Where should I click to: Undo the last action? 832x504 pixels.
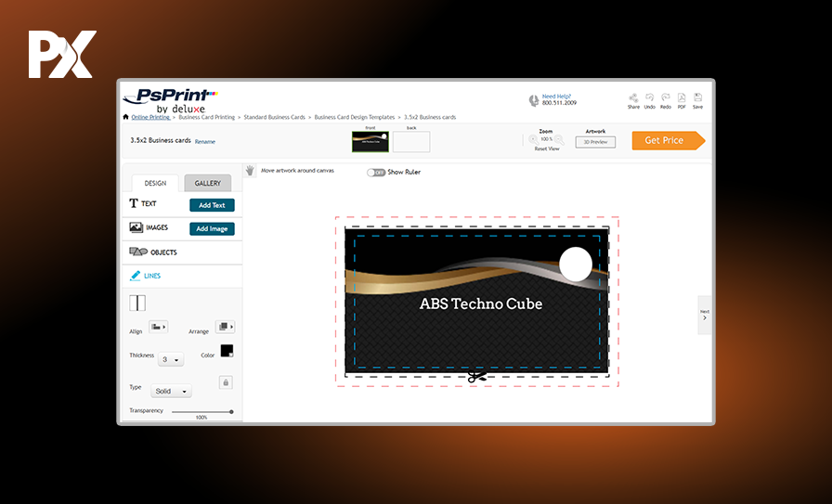tap(650, 97)
